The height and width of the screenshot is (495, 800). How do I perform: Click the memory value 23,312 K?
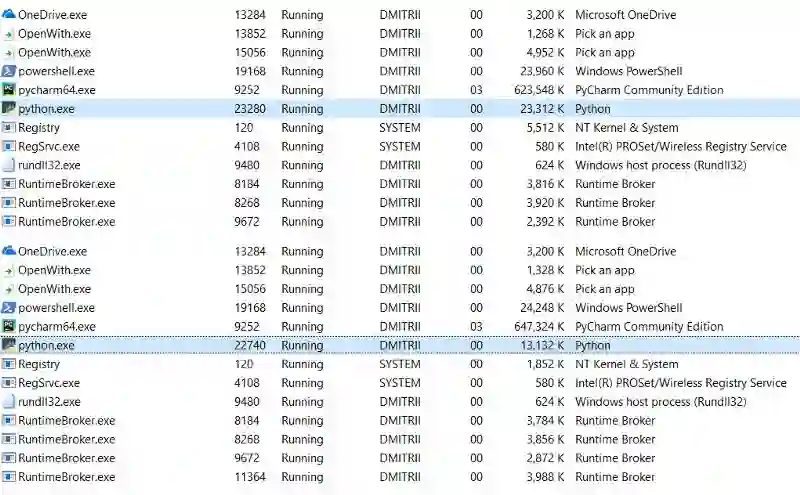tap(542, 109)
